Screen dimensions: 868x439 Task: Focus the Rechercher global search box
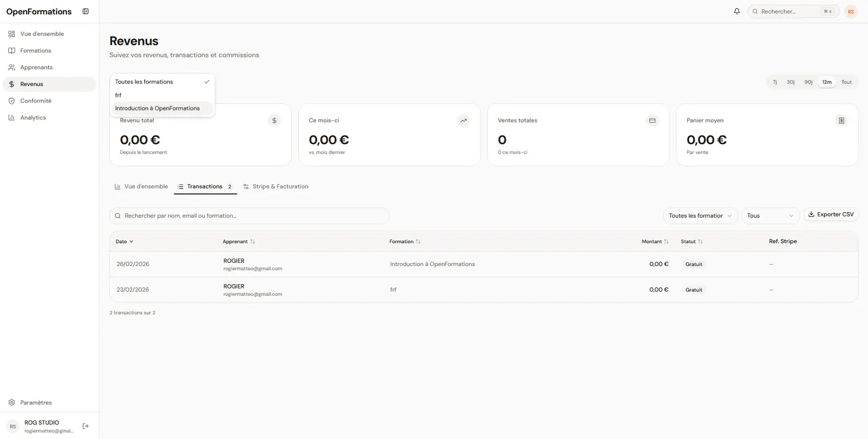click(794, 11)
